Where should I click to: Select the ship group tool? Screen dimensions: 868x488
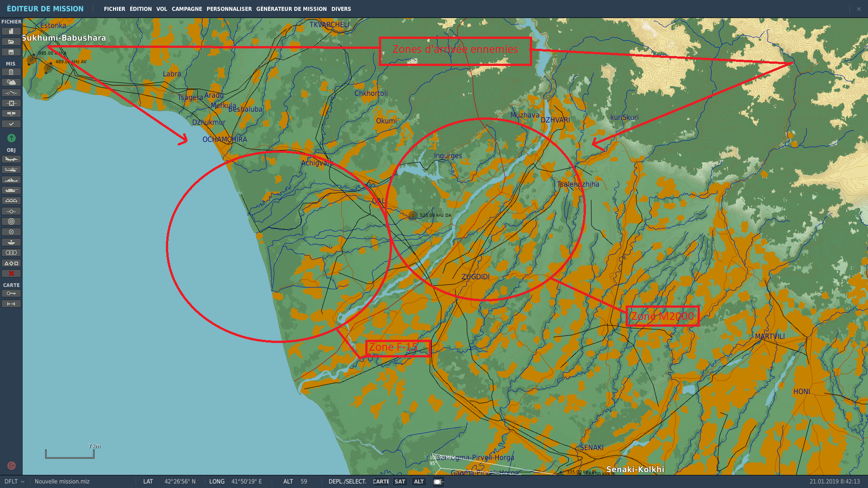(11, 180)
